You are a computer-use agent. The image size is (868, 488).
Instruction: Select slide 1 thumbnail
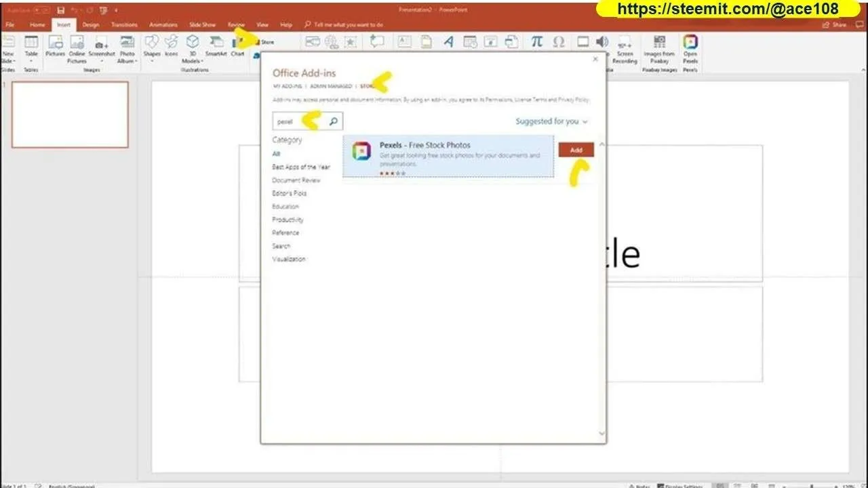tap(70, 115)
